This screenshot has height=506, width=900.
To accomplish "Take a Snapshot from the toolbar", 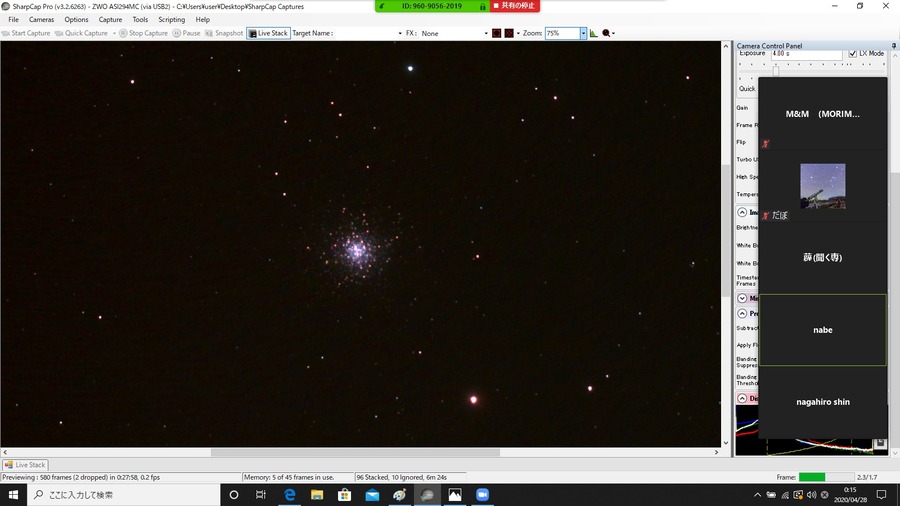I will point(224,33).
